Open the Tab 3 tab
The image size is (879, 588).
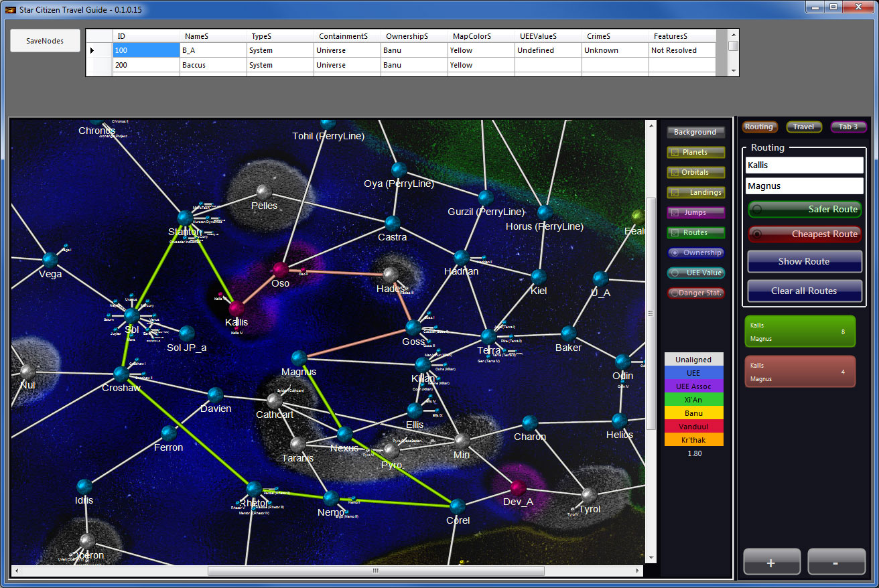pos(848,127)
